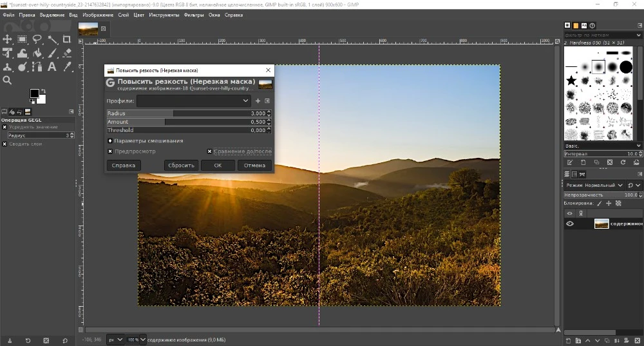Select the Bucket Fill tool
Screen dimensions: 644x346
[x=37, y=53]
